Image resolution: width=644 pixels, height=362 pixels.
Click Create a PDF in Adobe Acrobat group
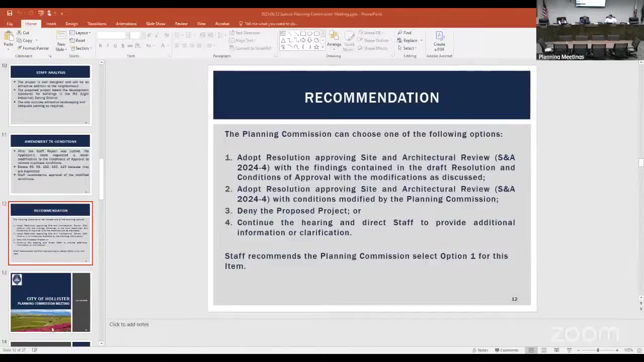(439, 40)
